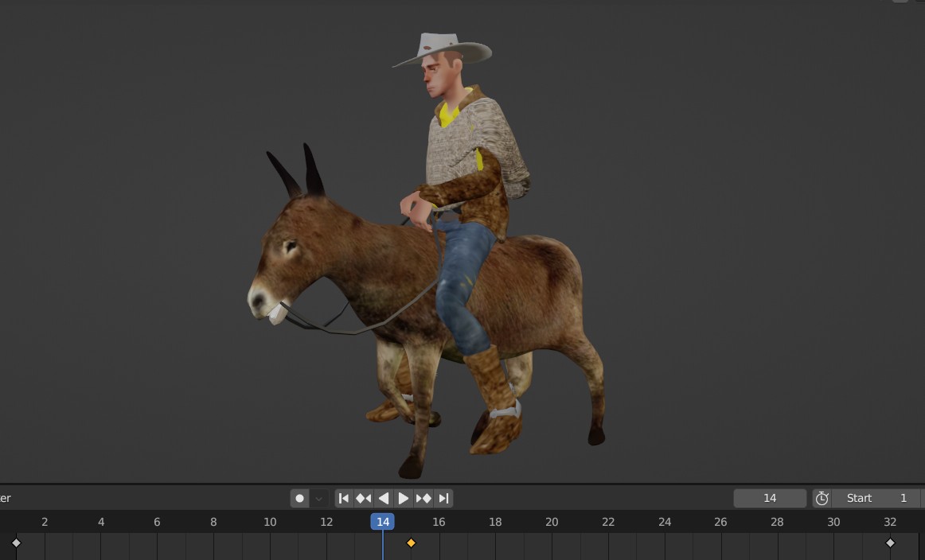
Task: Open the auto keyframing options dropdown
Action: click(318, 499)
